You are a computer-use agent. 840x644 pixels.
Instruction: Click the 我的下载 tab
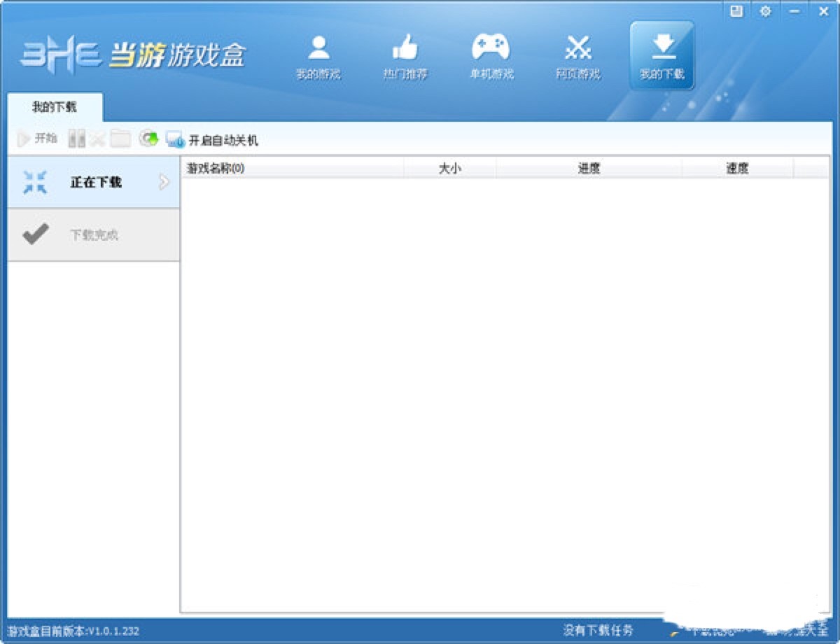pos(55,107)
